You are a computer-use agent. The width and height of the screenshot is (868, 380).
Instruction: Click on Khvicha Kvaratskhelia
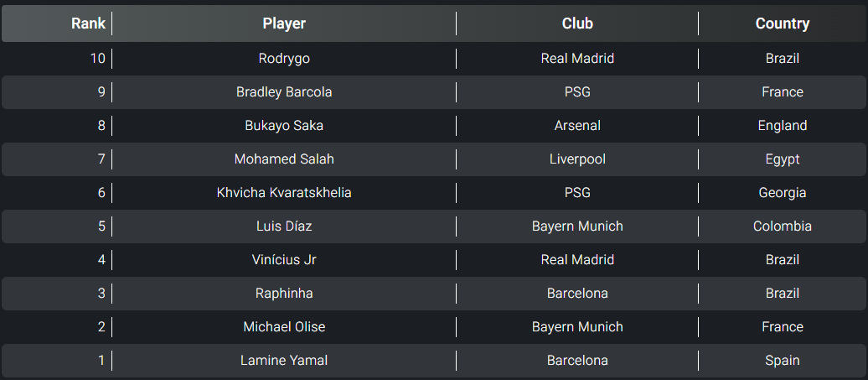tap(284, 193)
